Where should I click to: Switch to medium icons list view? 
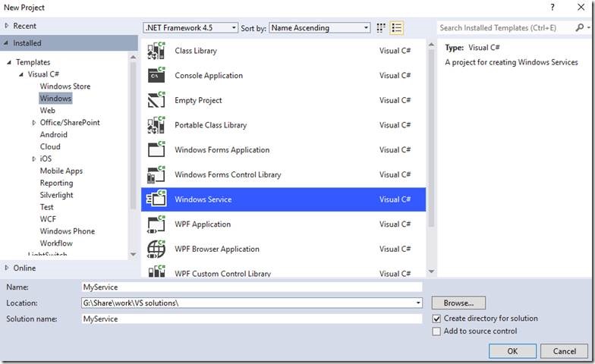pyautogui.click(x=396, y=27)
